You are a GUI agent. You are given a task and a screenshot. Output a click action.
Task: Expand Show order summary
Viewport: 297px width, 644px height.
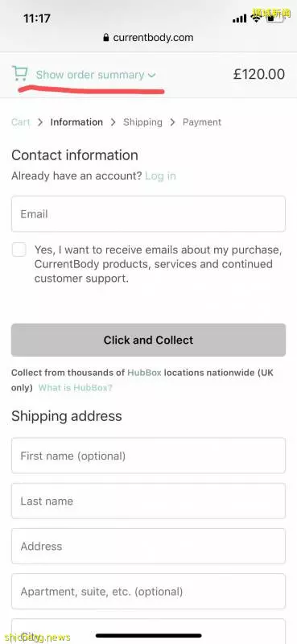point(90,75)
